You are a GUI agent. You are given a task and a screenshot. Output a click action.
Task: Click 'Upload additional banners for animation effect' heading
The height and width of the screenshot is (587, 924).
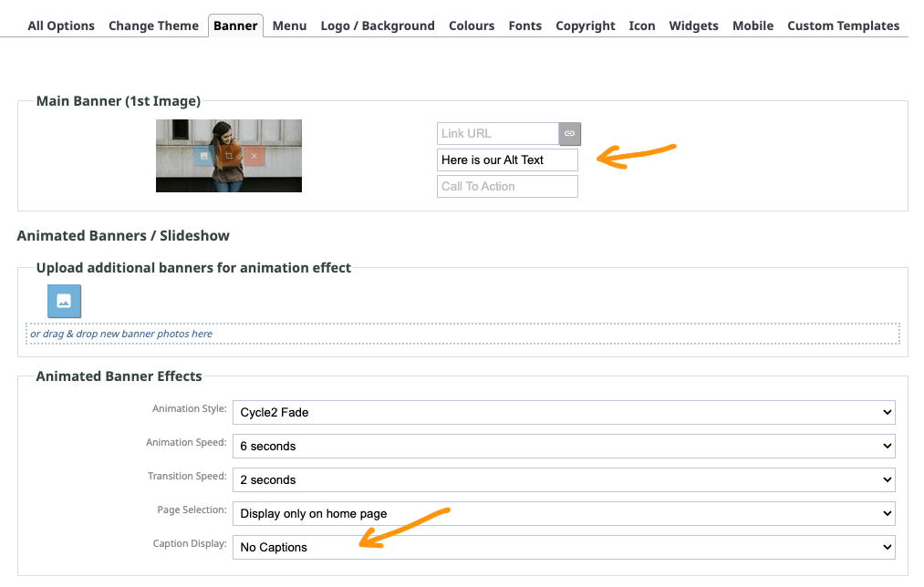pos(193,268)
